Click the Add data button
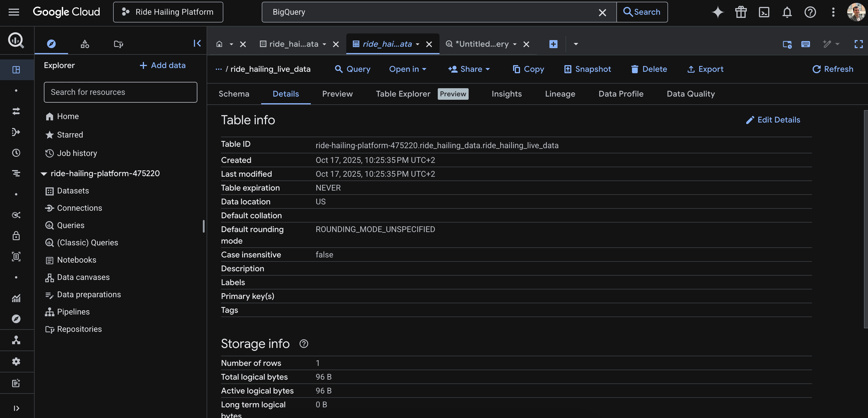Viewport: 868px width, 418px height. click(x=162, y=65)
